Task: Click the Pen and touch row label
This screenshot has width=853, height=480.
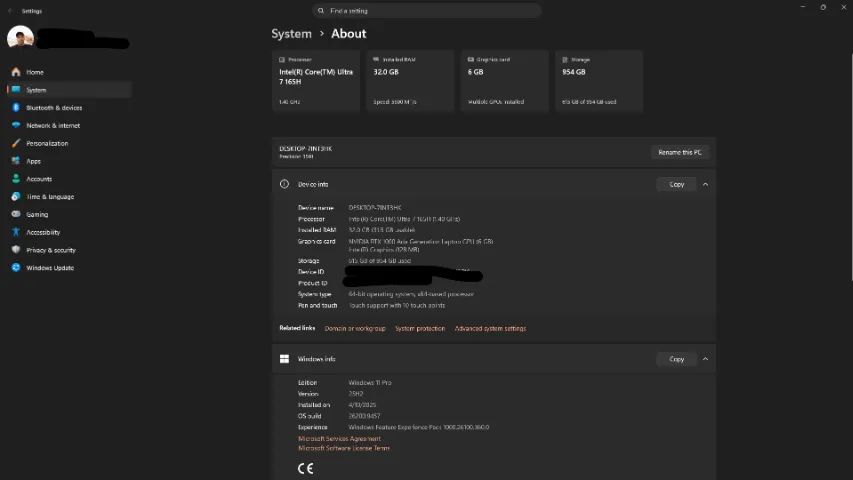Action: 318,306
